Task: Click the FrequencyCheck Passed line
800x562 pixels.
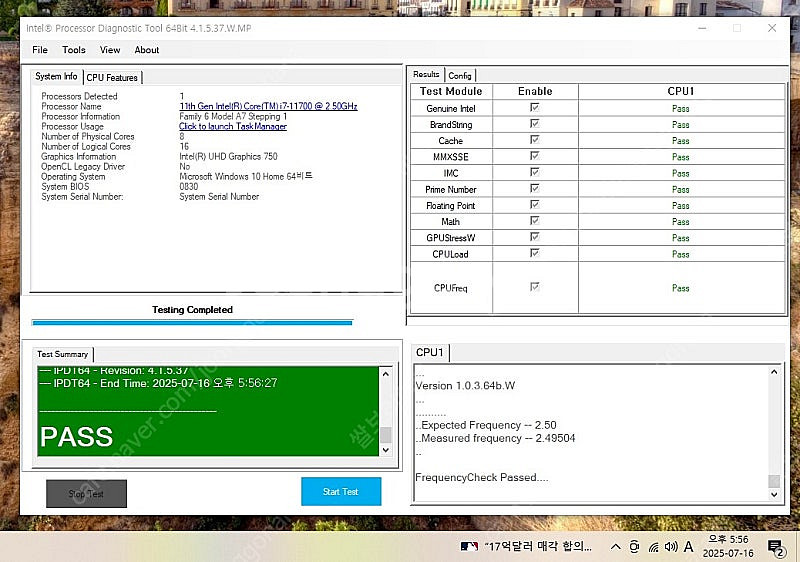Action: [x=482, y=477]
